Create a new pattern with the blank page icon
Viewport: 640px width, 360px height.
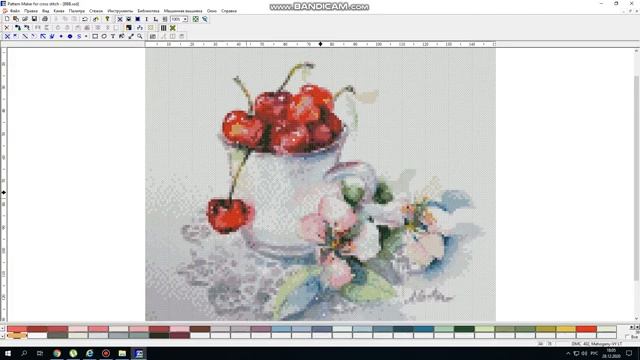tap(7, 19)
